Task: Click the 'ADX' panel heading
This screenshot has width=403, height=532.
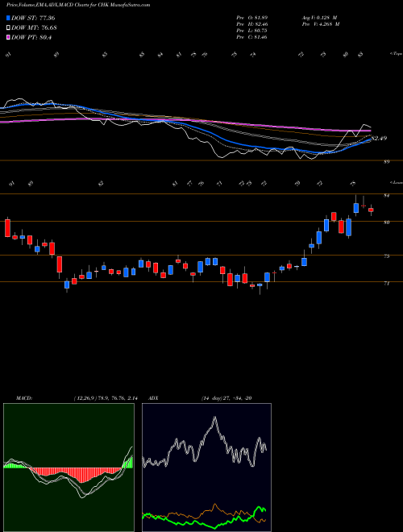Action: (x=154, y=398)
